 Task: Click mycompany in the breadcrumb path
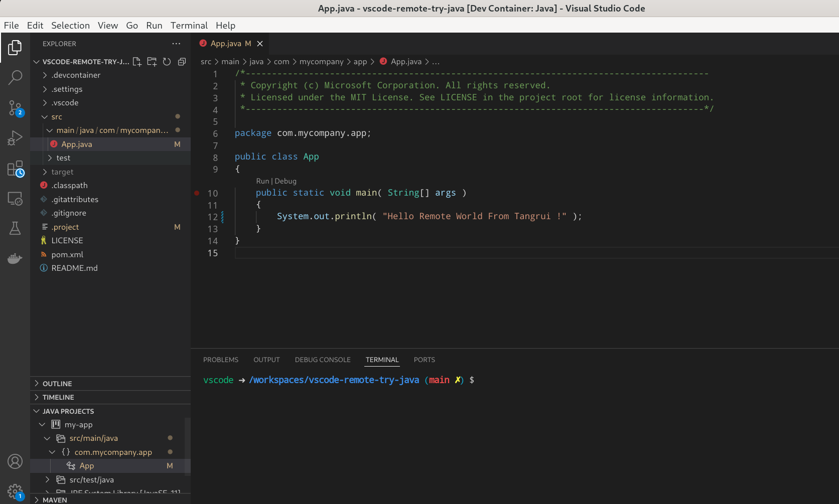[321, 62]
